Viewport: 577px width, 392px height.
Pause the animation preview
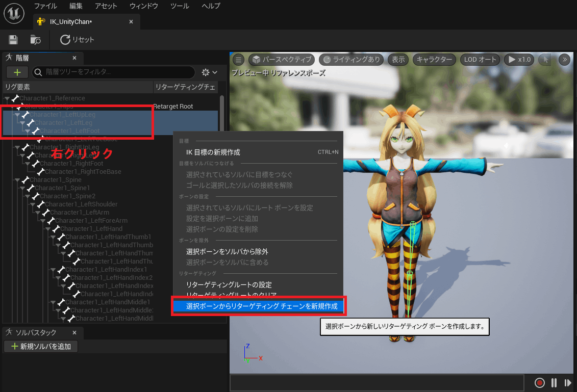point(554,383)
